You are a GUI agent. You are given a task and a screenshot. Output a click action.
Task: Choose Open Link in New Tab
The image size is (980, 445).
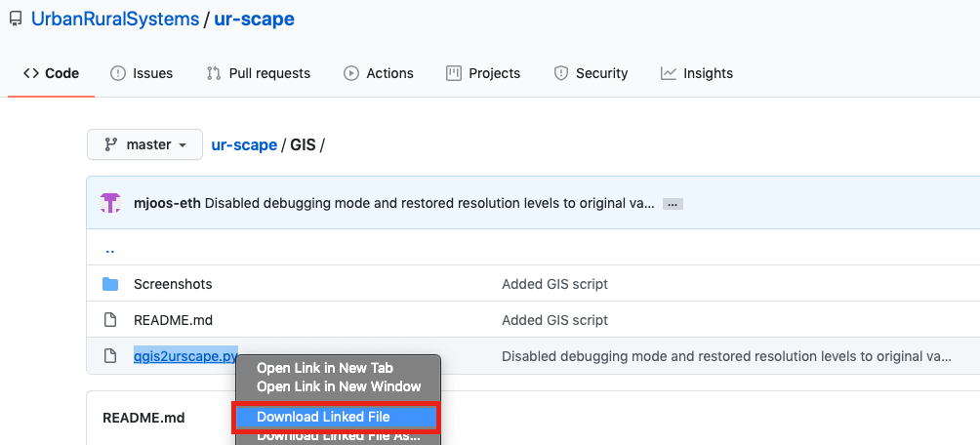pos(325,368)
